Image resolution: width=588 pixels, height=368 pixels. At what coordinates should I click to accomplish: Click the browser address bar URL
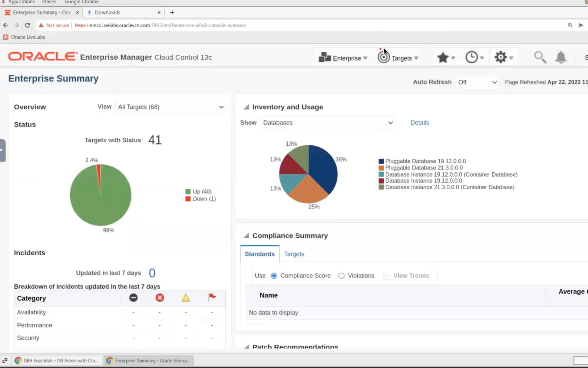pyautogui.click(x=161, y=25)
